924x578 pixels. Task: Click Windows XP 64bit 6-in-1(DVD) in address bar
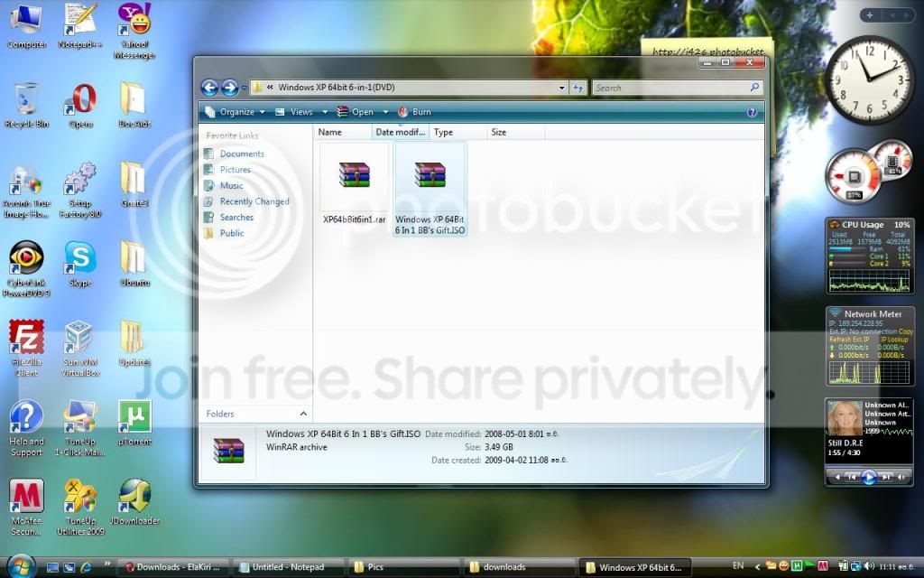(x=336, y=88)
